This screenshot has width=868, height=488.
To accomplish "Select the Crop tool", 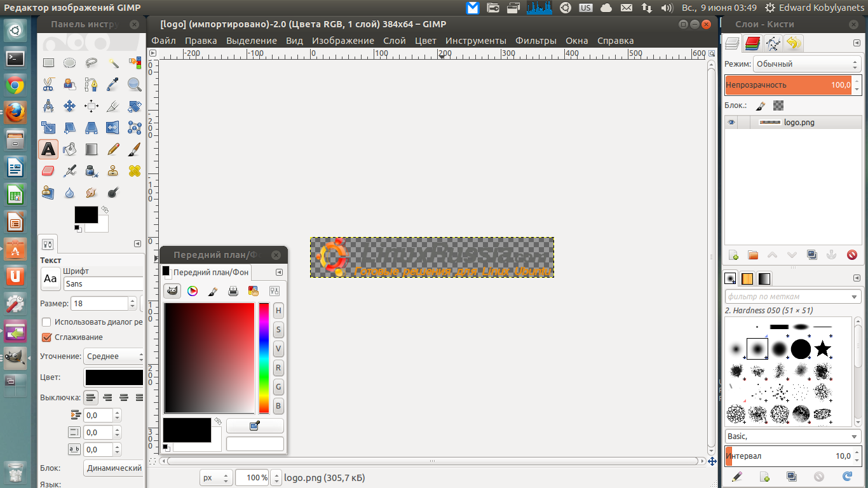I will point(113,106).
